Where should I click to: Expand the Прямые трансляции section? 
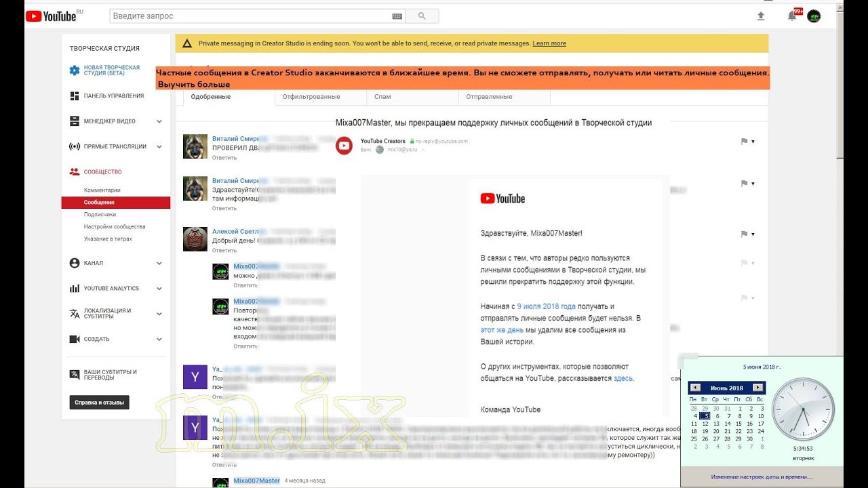pyautogui.click(x=159, y=147)
